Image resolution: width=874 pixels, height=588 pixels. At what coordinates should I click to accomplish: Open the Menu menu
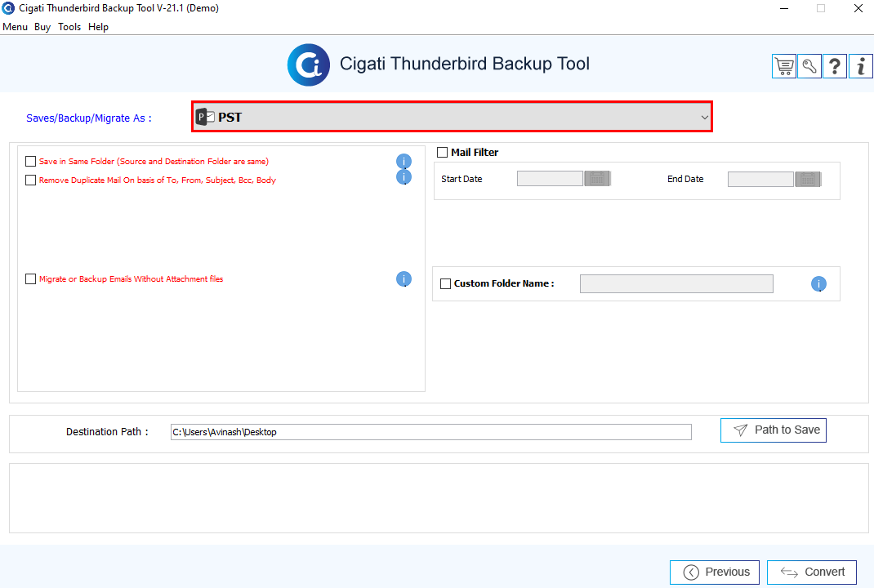pos(15,27)
